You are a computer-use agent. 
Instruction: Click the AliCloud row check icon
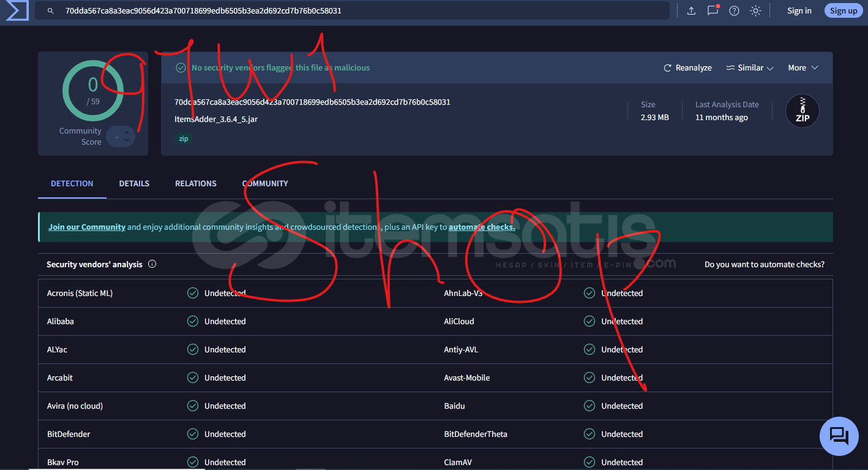(589, 321)
